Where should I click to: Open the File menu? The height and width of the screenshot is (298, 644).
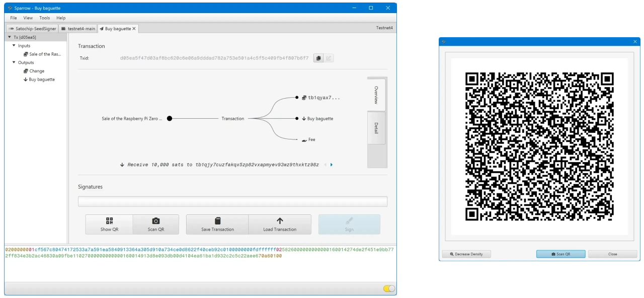tap(14, 18)
